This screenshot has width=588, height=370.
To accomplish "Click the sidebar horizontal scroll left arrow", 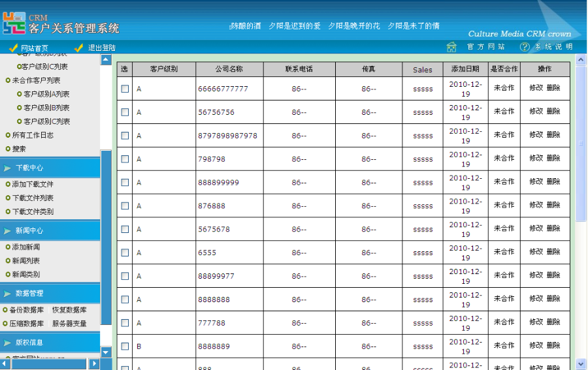I will click(x=4, y=363).
